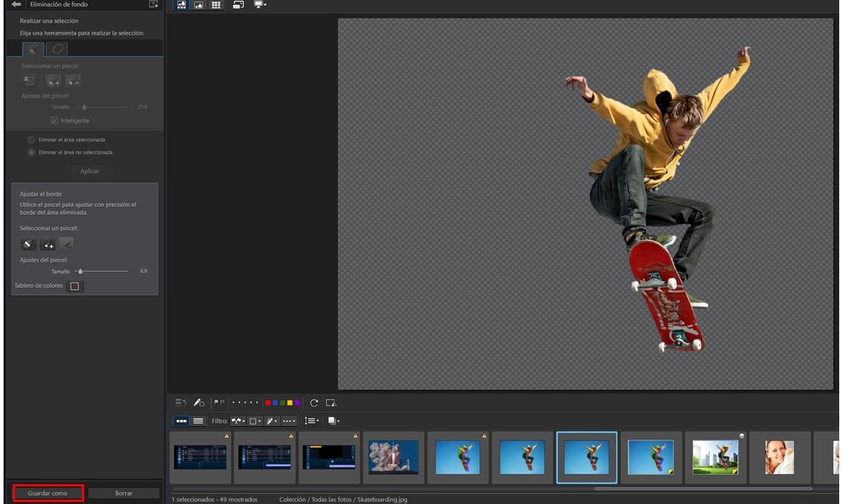Click the Guardar como button
The height and width of the screenshot is (504, 847).
tap(47, 493)
